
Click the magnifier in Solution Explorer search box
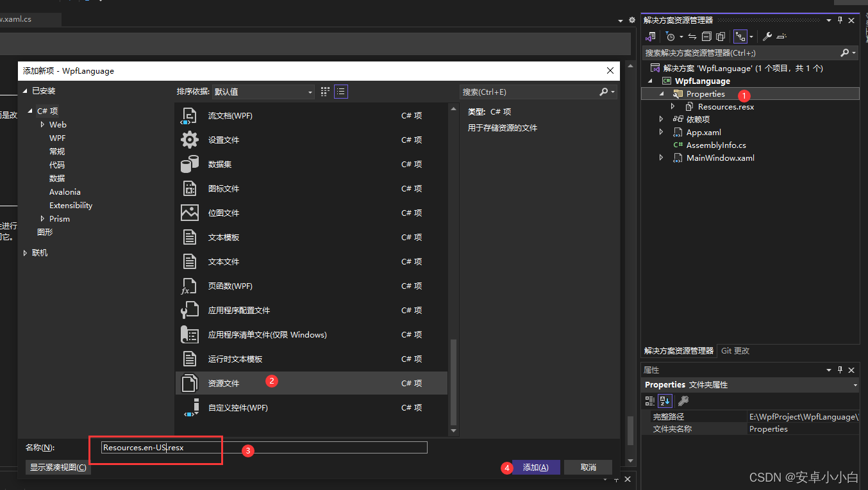click(845, 53)
